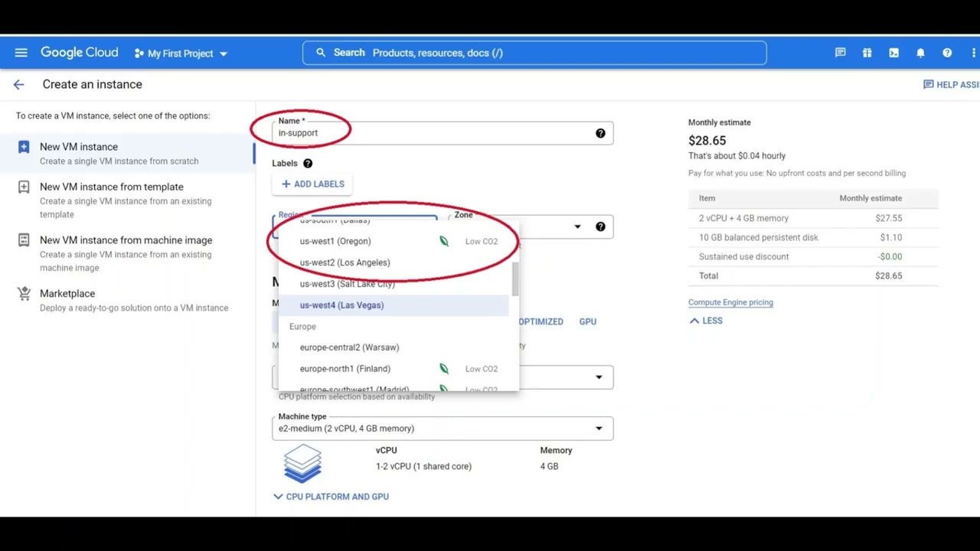The height and width of the screenshot is (551, 980).
Task: Choose us-west2 (Los Angeles) region
Action: point(394,262)
